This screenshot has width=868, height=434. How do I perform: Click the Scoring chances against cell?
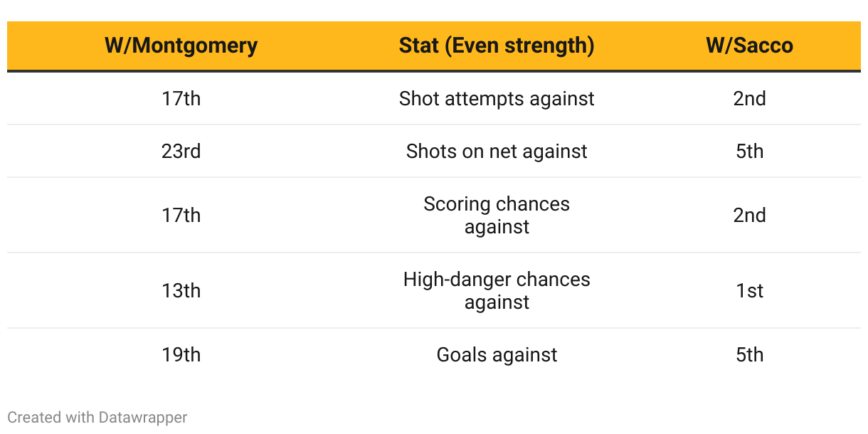pyautogui.click(x=497, y=215)
